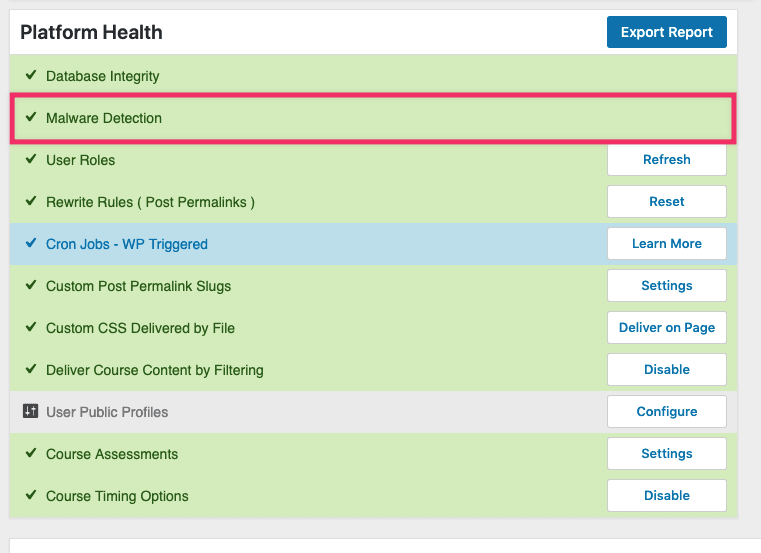Viewport: 761px width, 553px height.
Task: Configure User Public Profiles
Action: tap(666, 411)
